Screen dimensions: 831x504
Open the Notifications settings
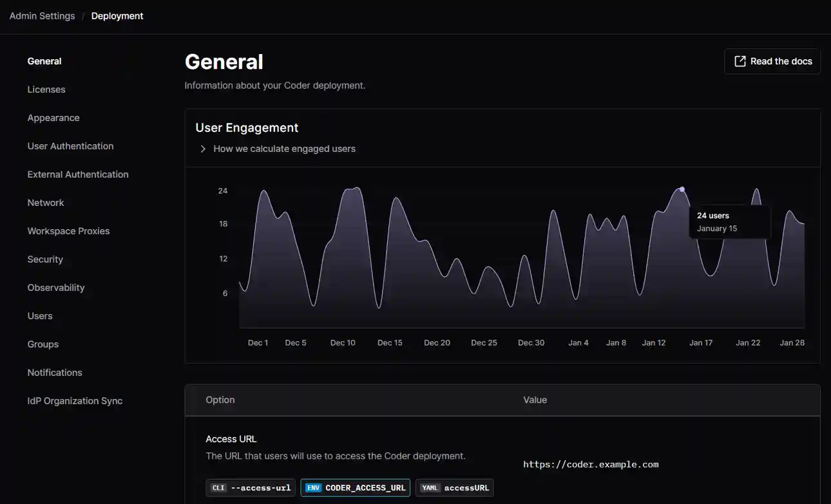[x=55, y=372]
